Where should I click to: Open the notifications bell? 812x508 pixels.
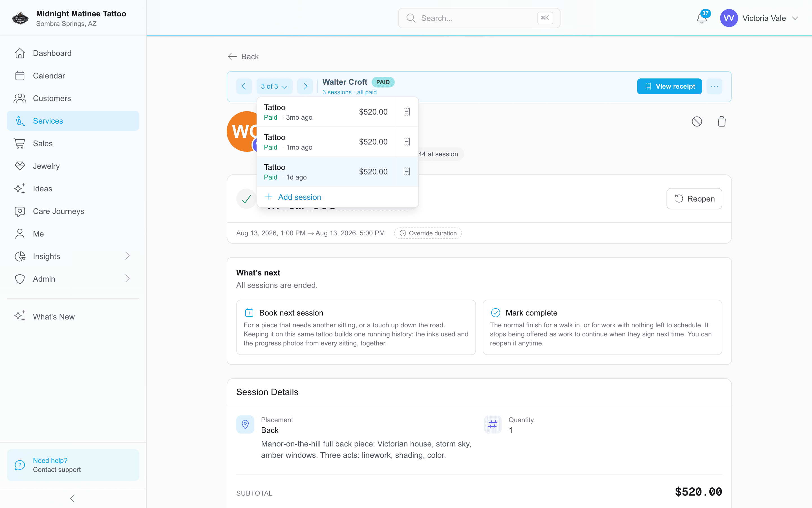click(x=701, y=18)
